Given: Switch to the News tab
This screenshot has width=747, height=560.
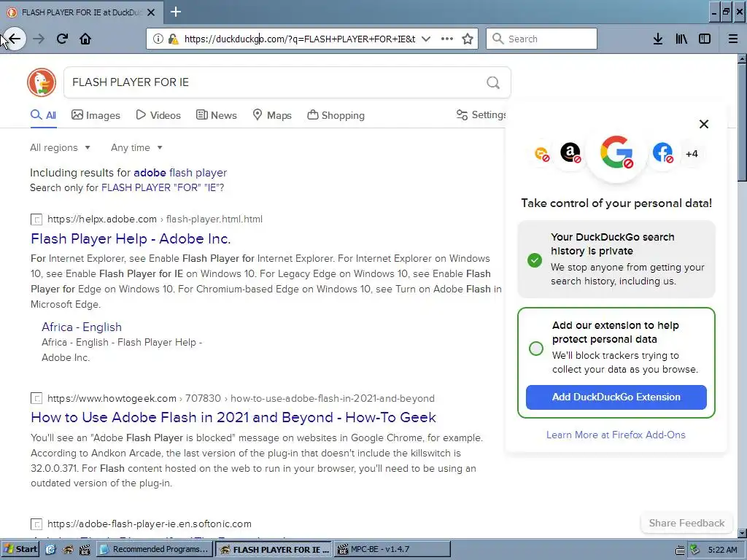Looking at the screenshot, I should (216, 114).
